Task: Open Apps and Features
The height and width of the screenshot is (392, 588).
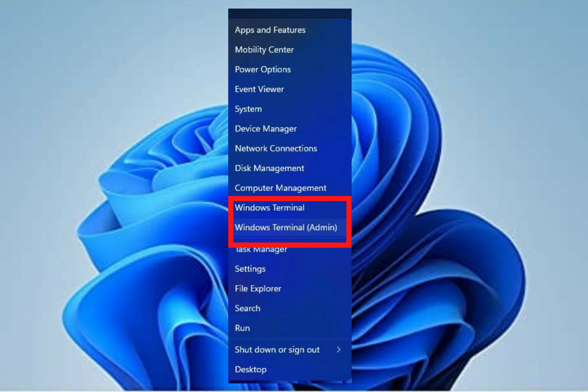Action: [290, 30]
